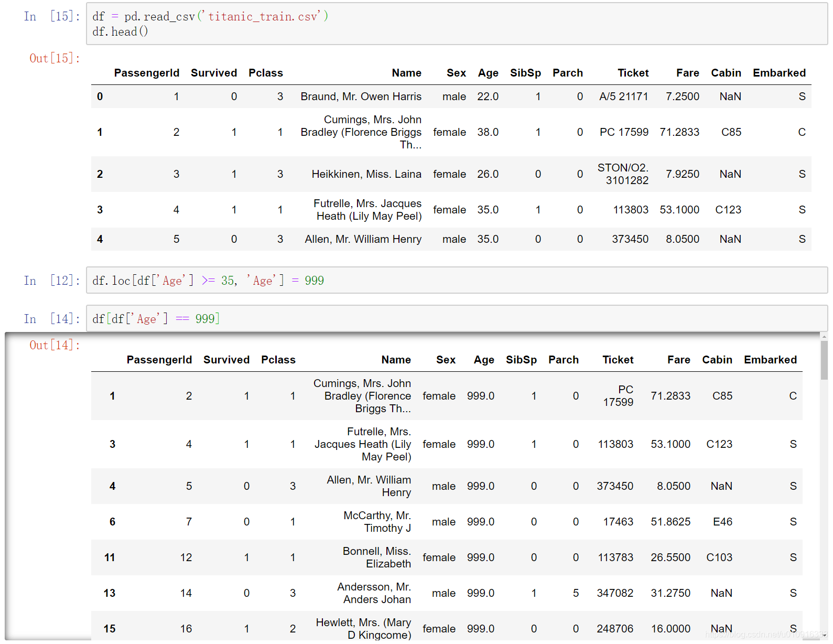Click PassengerId header in Out[14] table
Image resolution: width=833 pixels, height=644 pixels.
(x=159, y=360)
